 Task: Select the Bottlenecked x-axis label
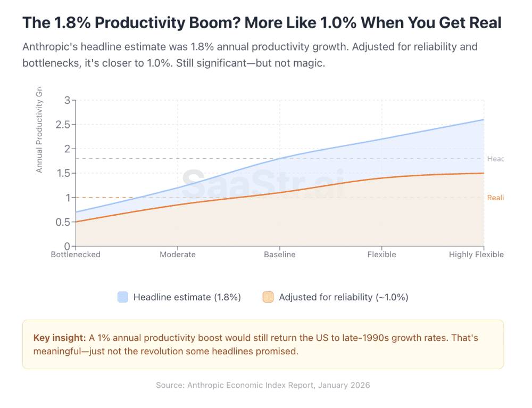(76, 255)
